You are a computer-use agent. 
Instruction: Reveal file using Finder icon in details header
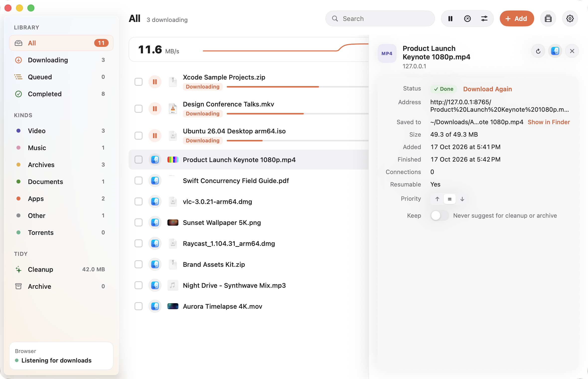(x=555, y=51)
